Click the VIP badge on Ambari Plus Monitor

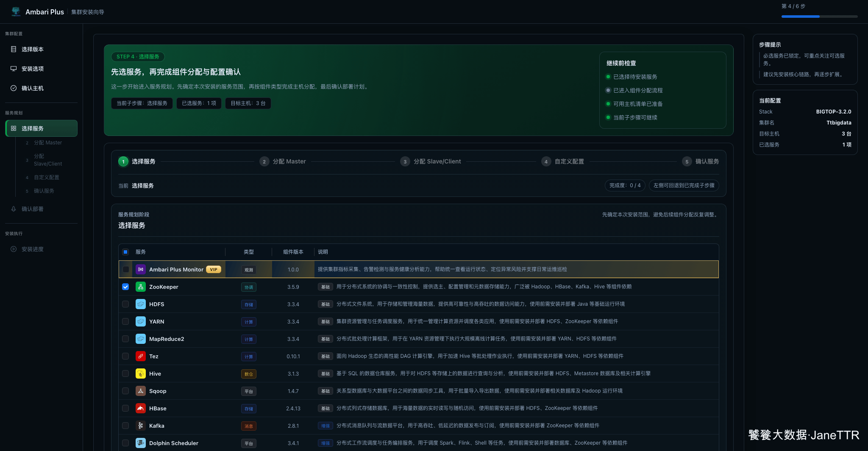tap(214, 269)
